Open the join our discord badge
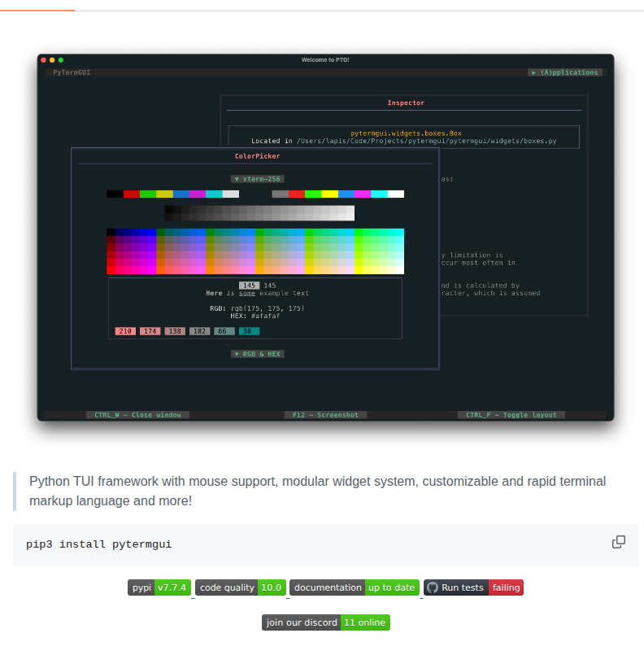Screen dimensions: 644x655 (x=326, y=622)
